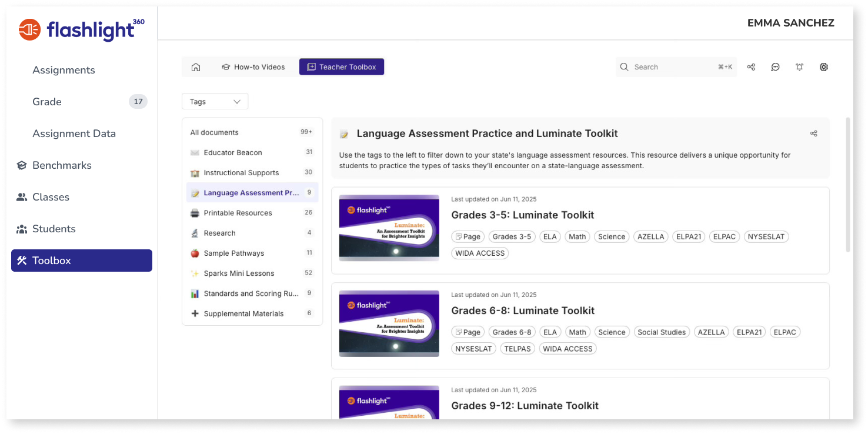Click the Grade count badge 17
868x434 pixels.
[138, 102]
